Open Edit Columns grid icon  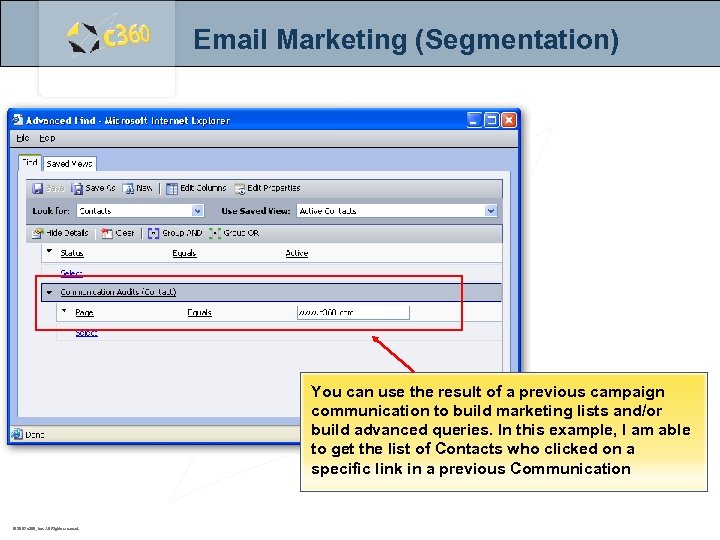[171, 189]
